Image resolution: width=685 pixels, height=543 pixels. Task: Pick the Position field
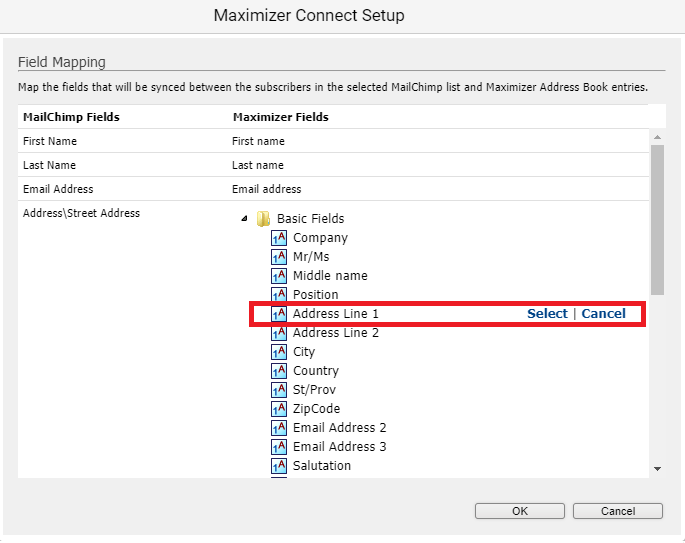pyautogui.click(x=315, y=295)
